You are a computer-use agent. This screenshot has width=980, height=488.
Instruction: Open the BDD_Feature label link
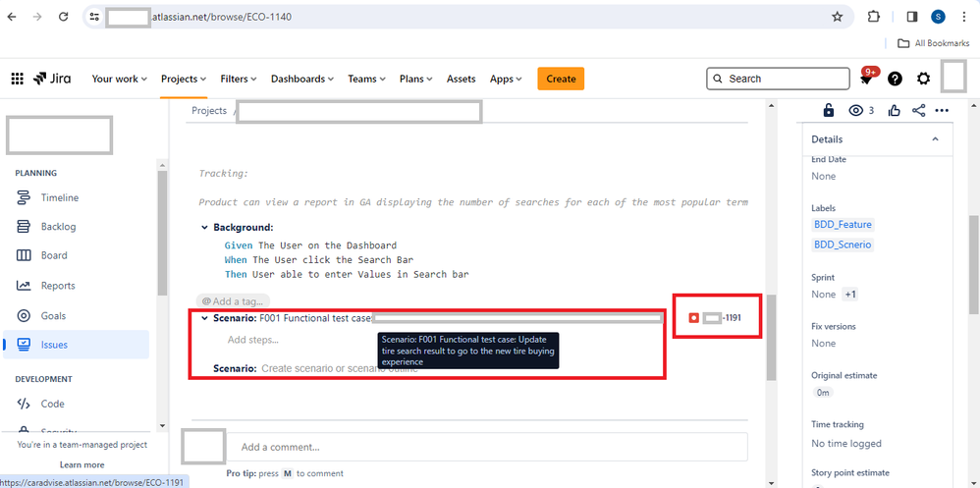click(x=843, y=225)
